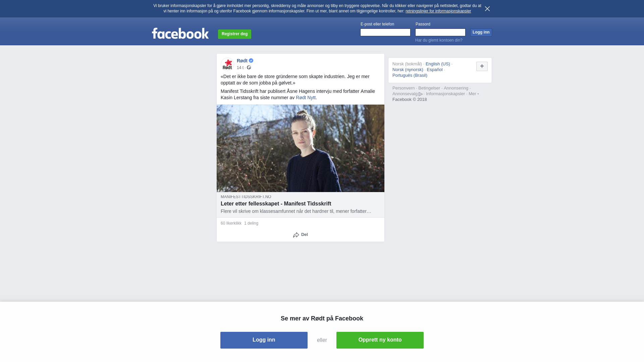Viewport: 644px width, 362px height.
Task: Open Rødt page profile picture
Action: 227,64
